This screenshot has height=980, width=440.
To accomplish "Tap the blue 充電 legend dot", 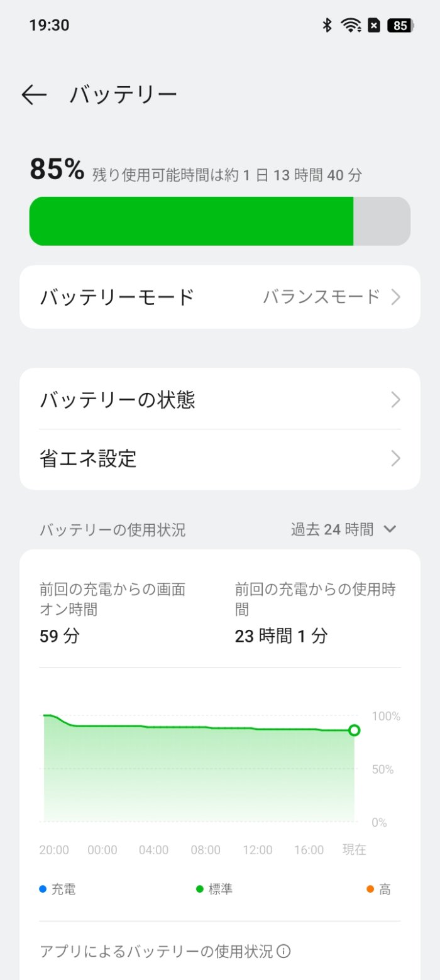I will tap(42, 888).
